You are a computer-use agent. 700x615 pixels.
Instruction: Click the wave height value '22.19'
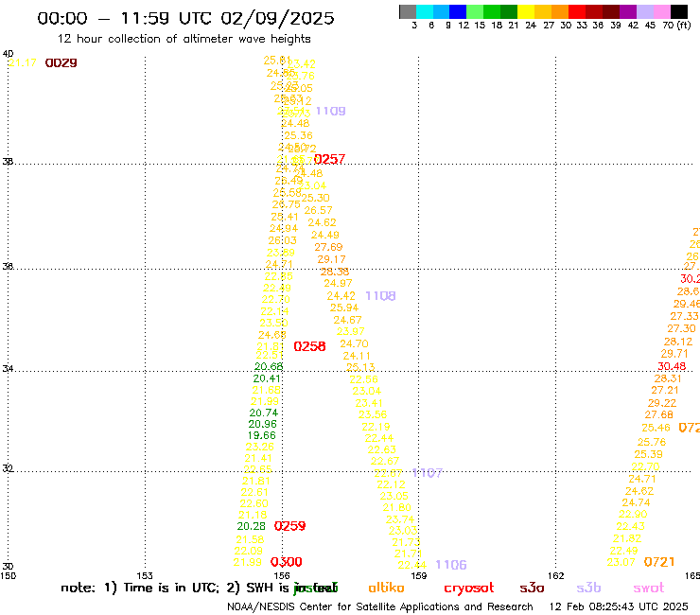tap(376, 427)
